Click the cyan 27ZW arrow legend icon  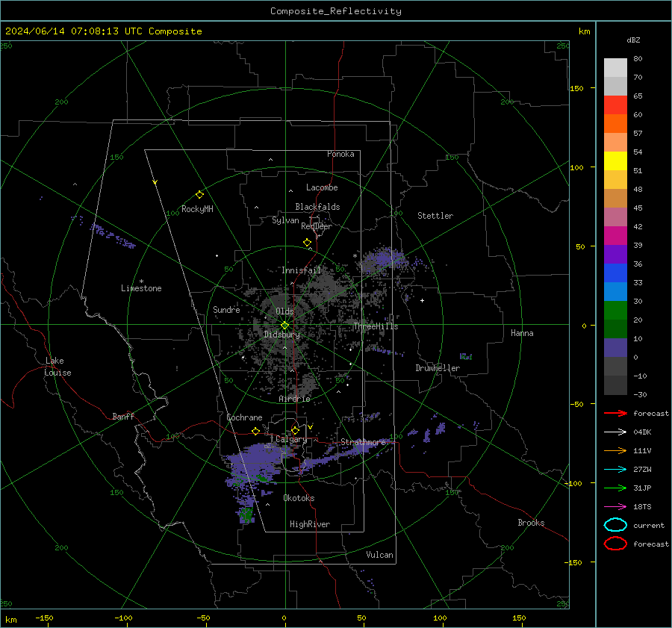(615, 470)
